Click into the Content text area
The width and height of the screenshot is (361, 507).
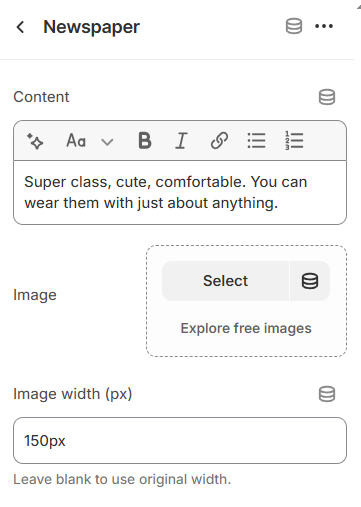point(180,192)
